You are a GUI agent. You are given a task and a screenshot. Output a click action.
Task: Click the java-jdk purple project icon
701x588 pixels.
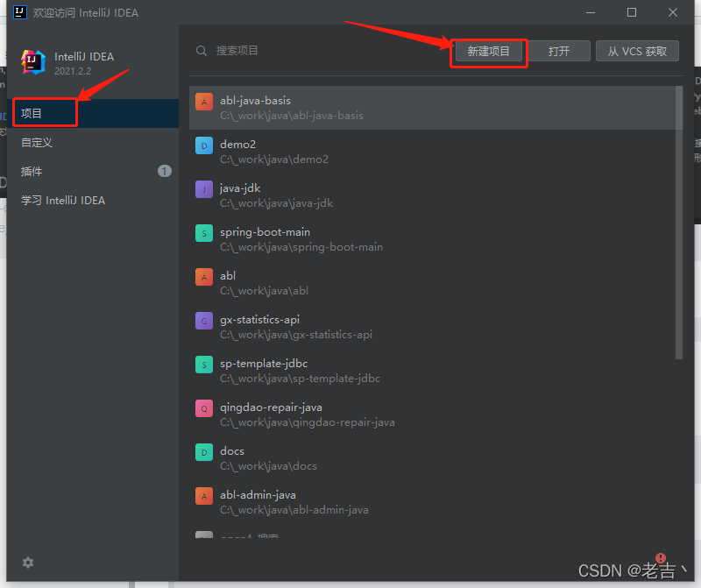[x=204, y=189]
